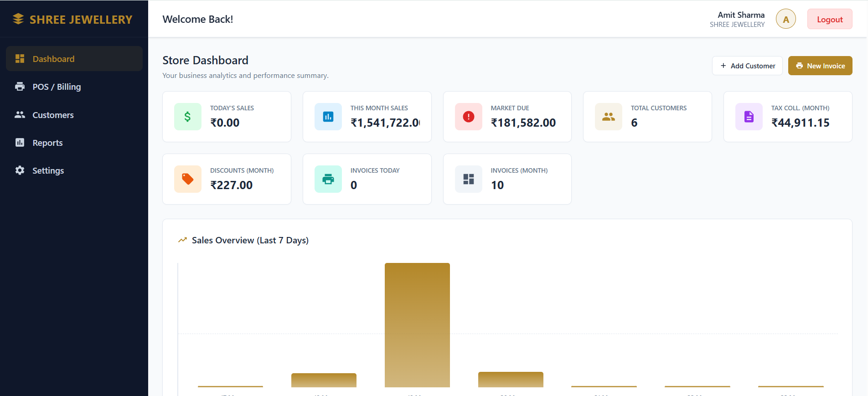The image size is (868, 396).
Task: Click the green dollar icon on Today's Sales
Action: (x=188, y=117)
